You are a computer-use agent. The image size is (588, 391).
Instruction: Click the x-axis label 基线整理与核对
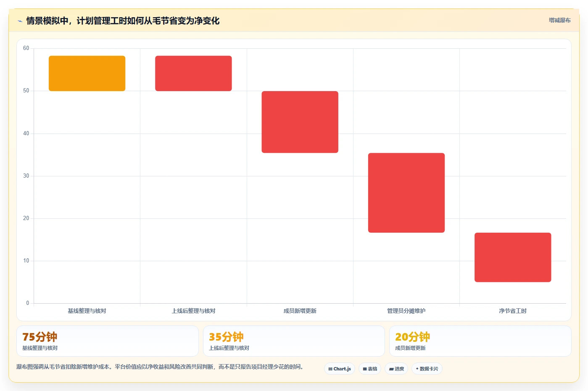click(87, 311)
